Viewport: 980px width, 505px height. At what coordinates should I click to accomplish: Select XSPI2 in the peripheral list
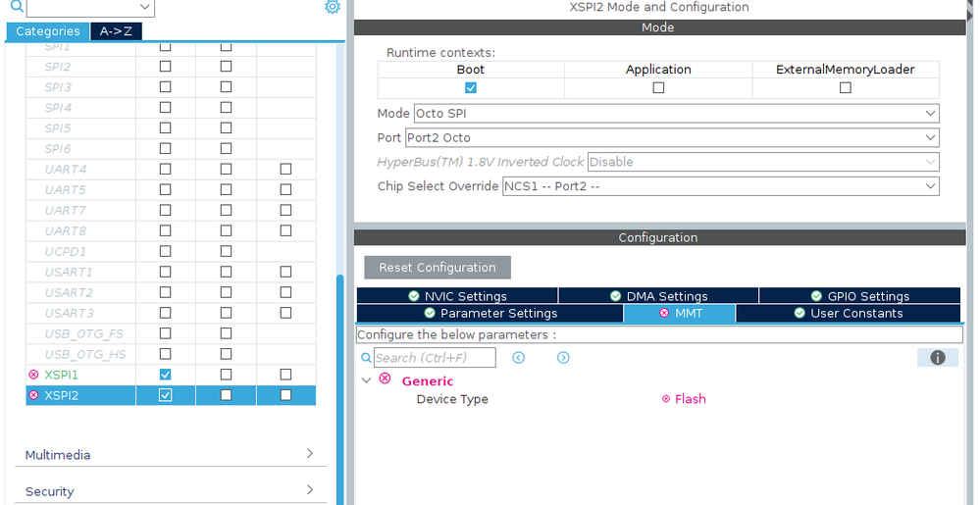point(61,395)
